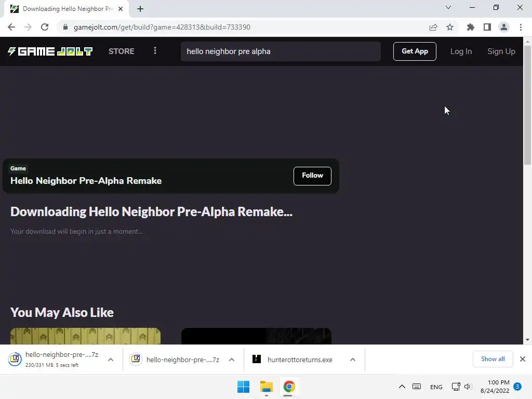Close the Downloading Hello Neighbor tab
This screenshot has height=399, width=532.
point(121,9)
